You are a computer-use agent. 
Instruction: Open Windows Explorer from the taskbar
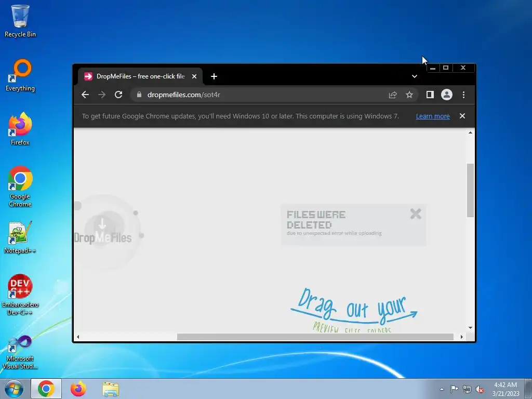(x=111, y=389)
